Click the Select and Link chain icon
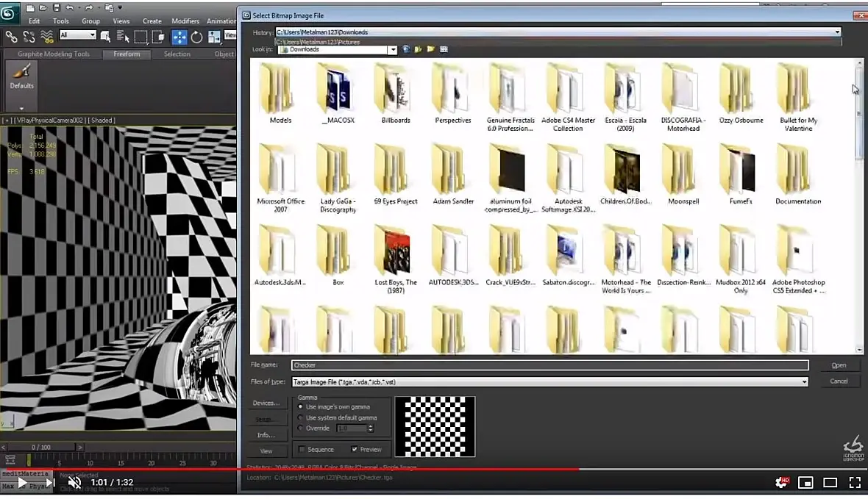Image resolution: width=868 pixels, height=499 pixels. (x=12, y=37)
